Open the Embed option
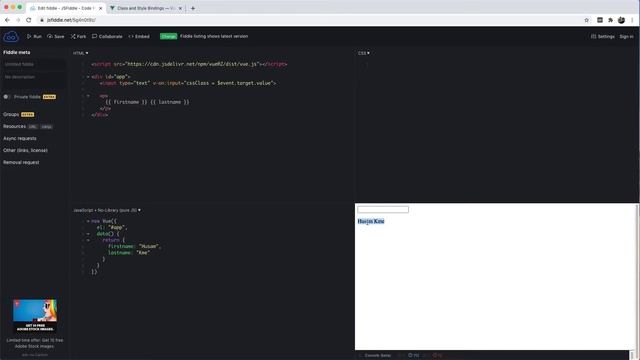 click(x=139, y=36)
